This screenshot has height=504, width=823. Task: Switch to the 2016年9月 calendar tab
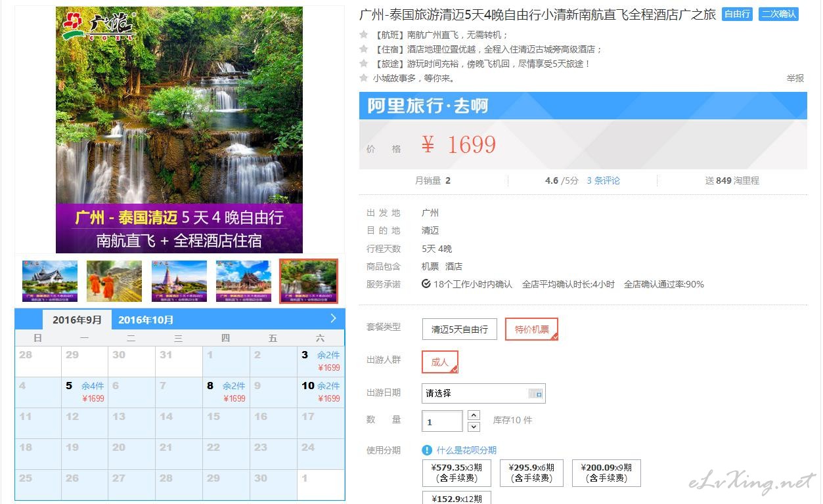click(x=78, y=320)
